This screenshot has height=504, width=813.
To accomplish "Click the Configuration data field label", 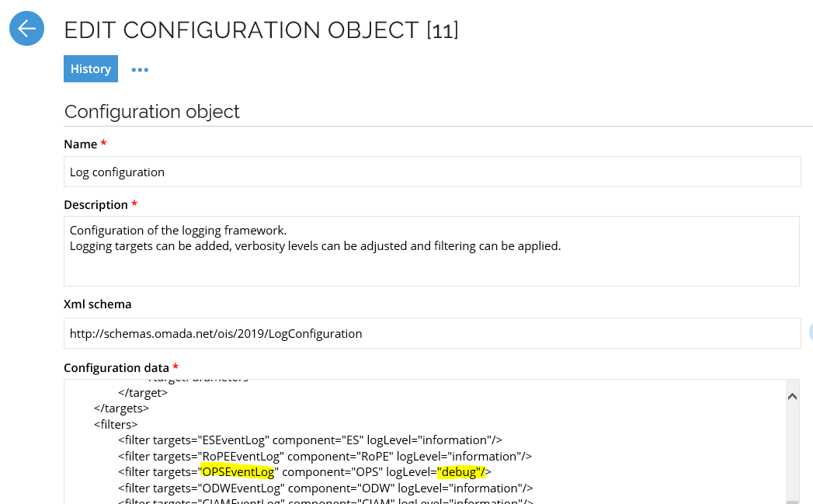I will click(116, 367).
